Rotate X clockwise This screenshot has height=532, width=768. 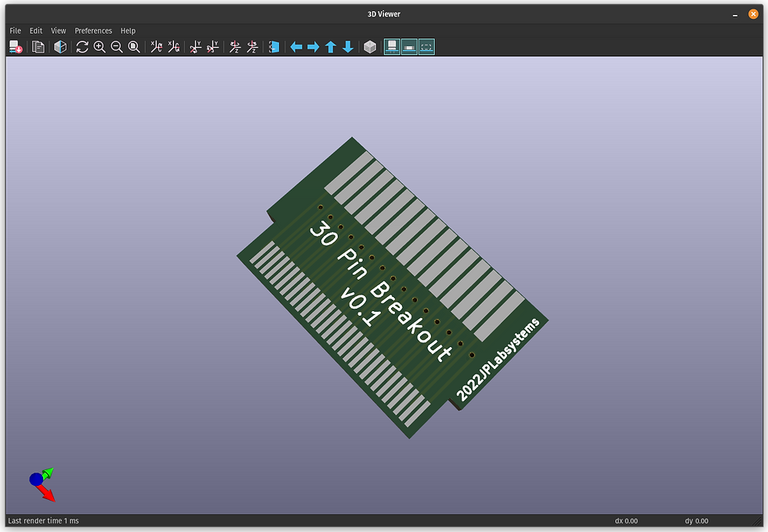coord(156,47)
